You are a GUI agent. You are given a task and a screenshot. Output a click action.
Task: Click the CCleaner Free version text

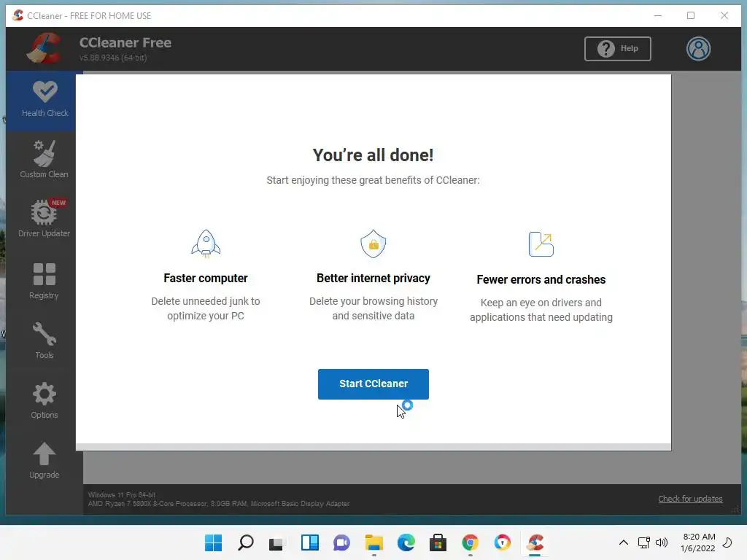click(x=113, y=58)
